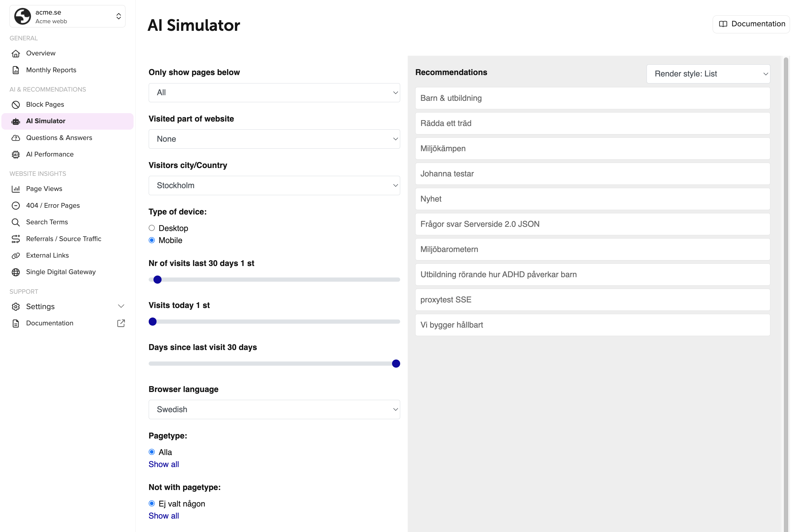The image size is (802, 532).
Task: Click the Single Digital Gateway globe icon
Action: [16, 272]
